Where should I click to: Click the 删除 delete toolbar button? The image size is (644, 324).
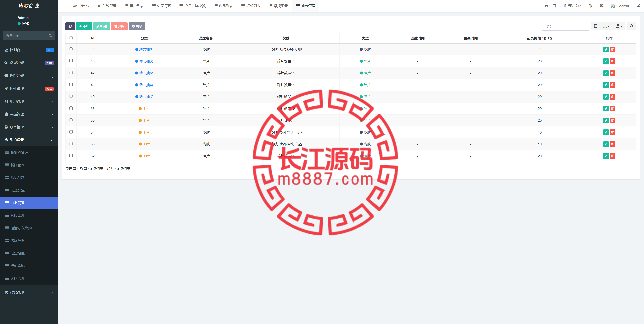[x=119, y=26]
